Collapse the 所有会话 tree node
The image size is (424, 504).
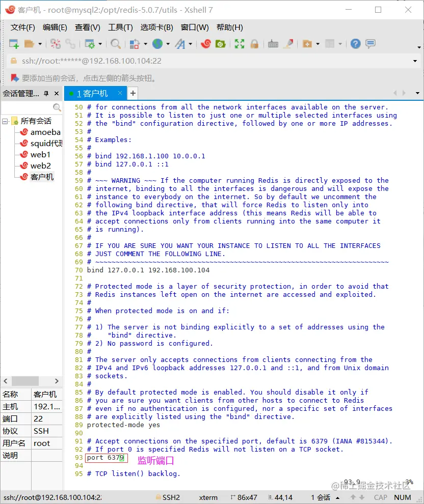pos(5,121)
